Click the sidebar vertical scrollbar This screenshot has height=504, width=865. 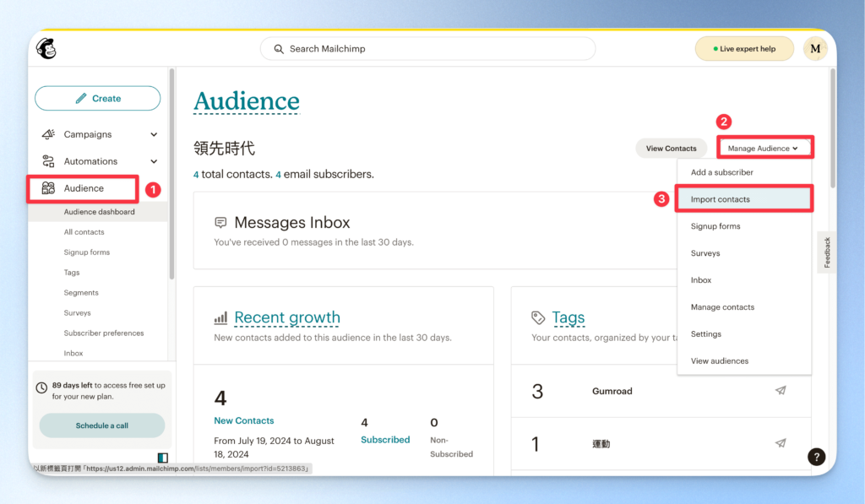coord(171,174)
